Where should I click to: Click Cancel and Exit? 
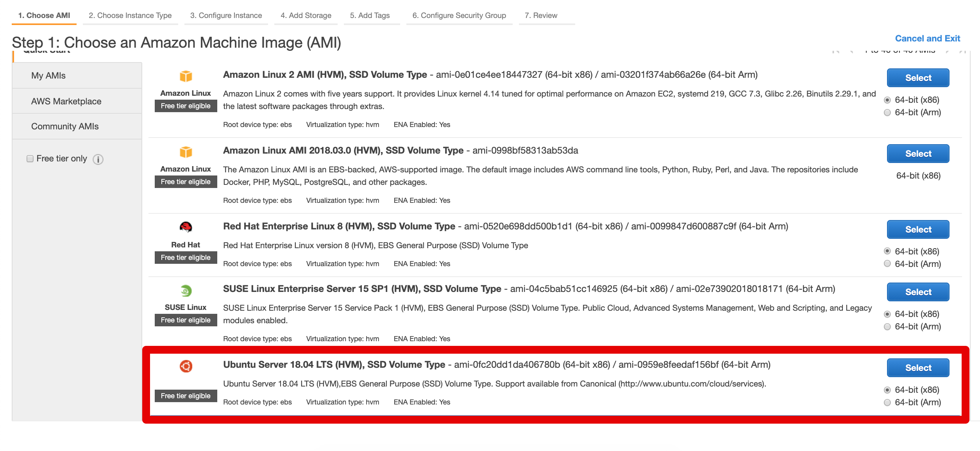928,38
